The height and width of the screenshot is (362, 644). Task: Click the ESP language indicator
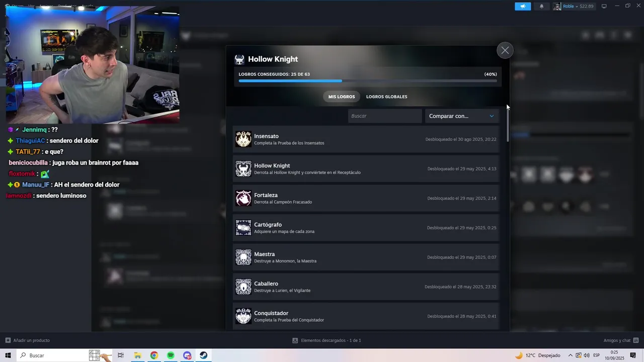(596, 355)
